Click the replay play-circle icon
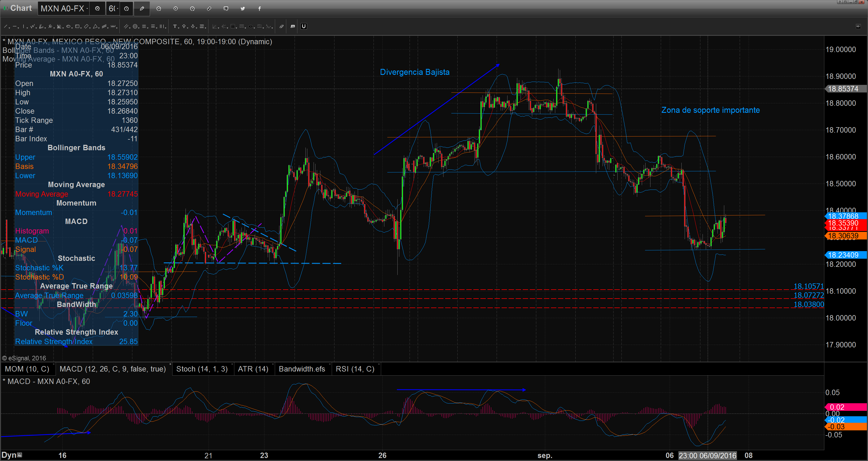868x461 pixels. click(175, 9)
